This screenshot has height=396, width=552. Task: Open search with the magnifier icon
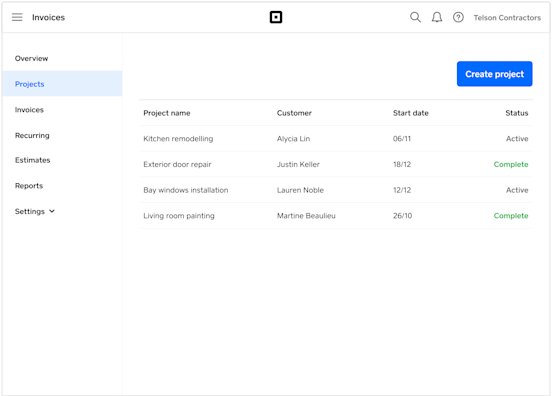tap(415, 17)
